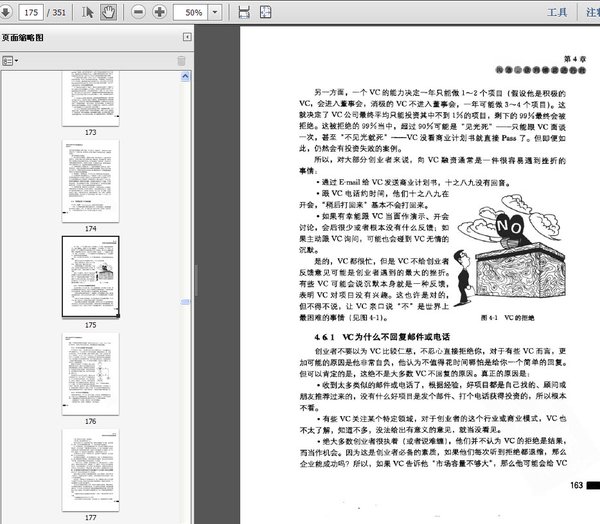Screen dimensions: 600x524
Task: Select page 173 thumbnail
Action: pos(91,98)
